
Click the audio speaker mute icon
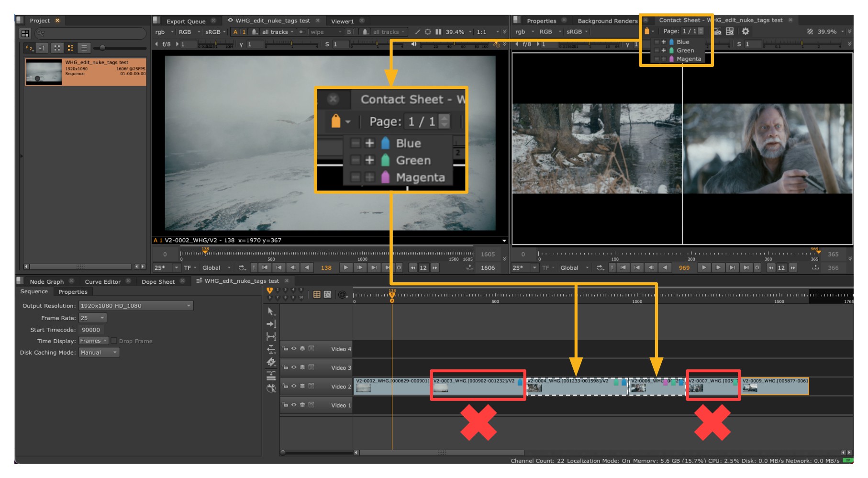pyautogui.click(x=414, y=44)
